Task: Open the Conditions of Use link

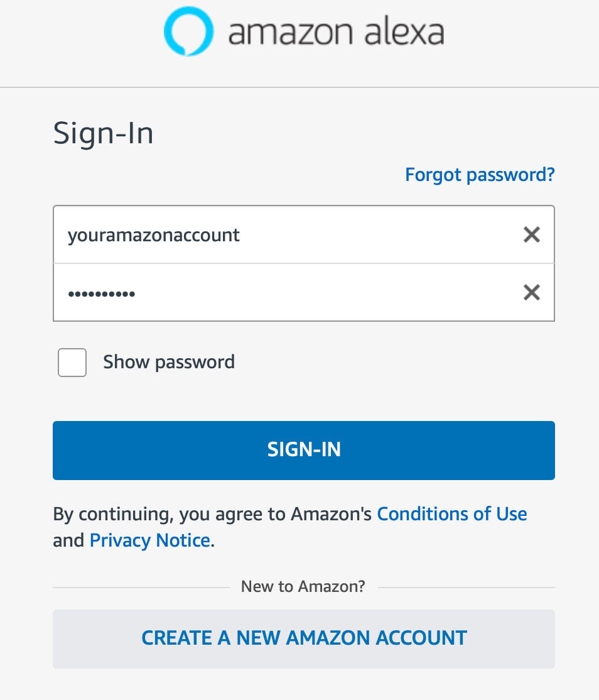Action: tap(451, 514)
